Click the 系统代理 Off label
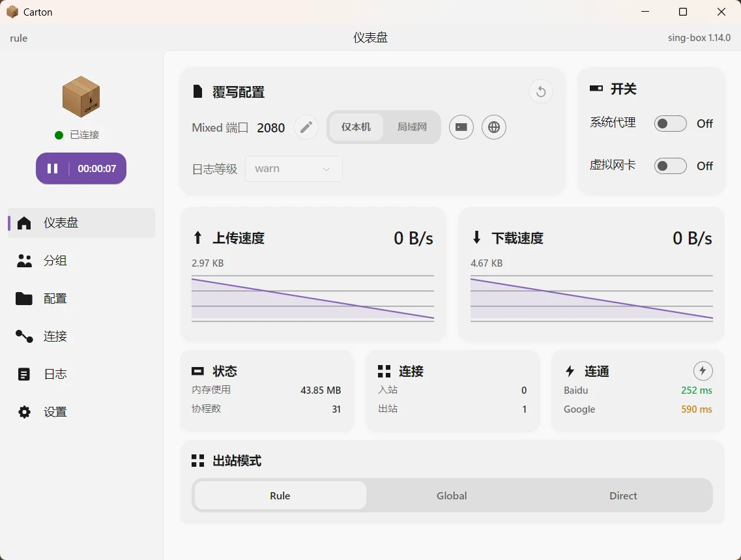 pyautogui.click(x=705, y=124)
